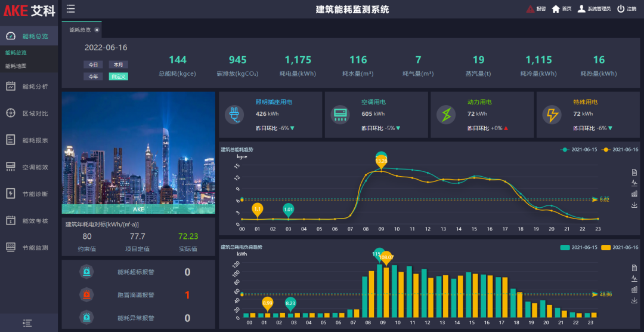This screenshot has width=644, height=332.
Task: Open data view in 建筑总能耗趋势 chart
Action: click(634, 173)
